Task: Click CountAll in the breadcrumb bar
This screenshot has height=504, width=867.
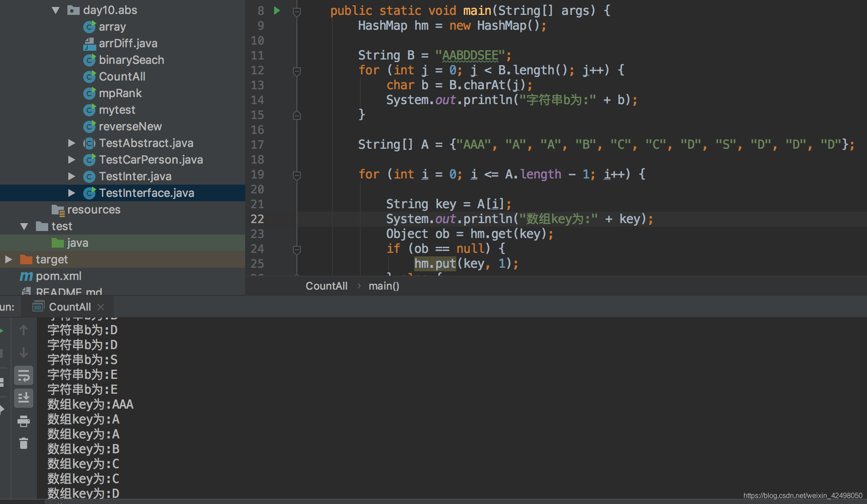Action: pos(326,286)
